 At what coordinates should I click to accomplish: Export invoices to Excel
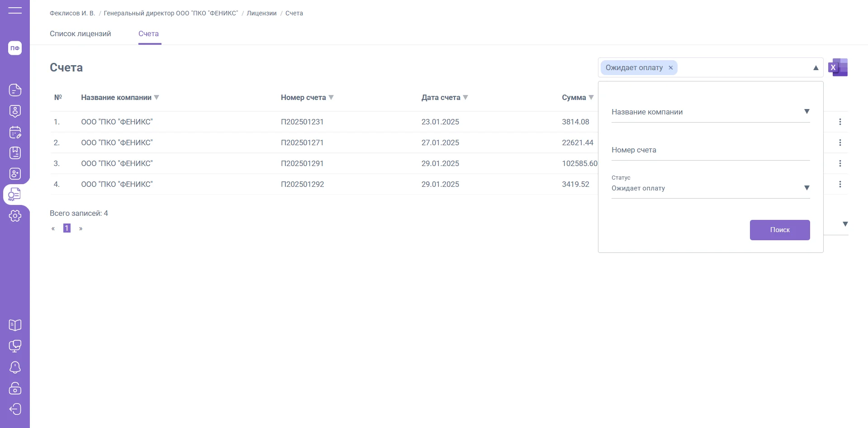click(x=838, y=67)
